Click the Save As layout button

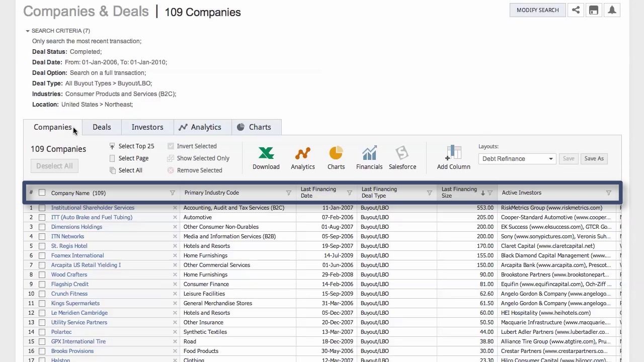click(594, 159)
